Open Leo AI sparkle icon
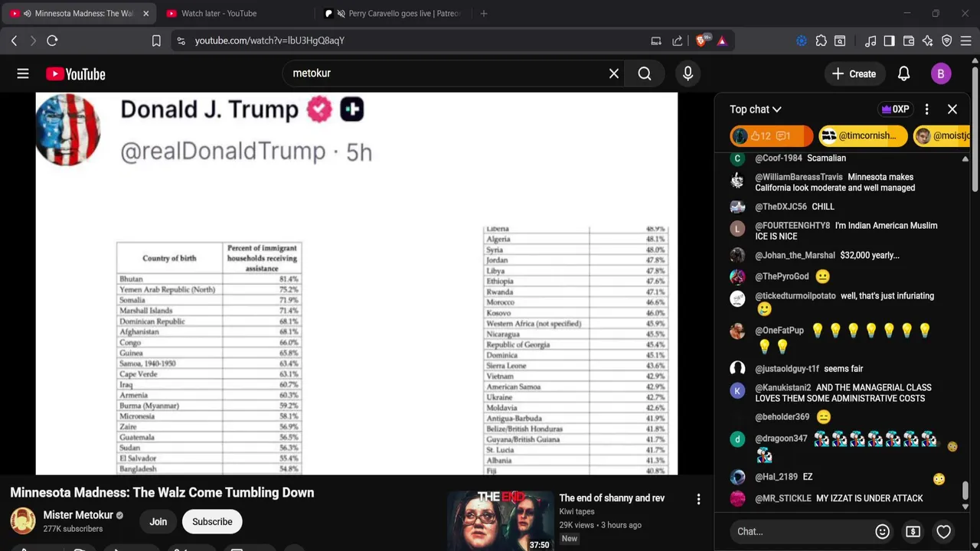Image resolution: width=980 pixels, height=551 pixels. 928,41
